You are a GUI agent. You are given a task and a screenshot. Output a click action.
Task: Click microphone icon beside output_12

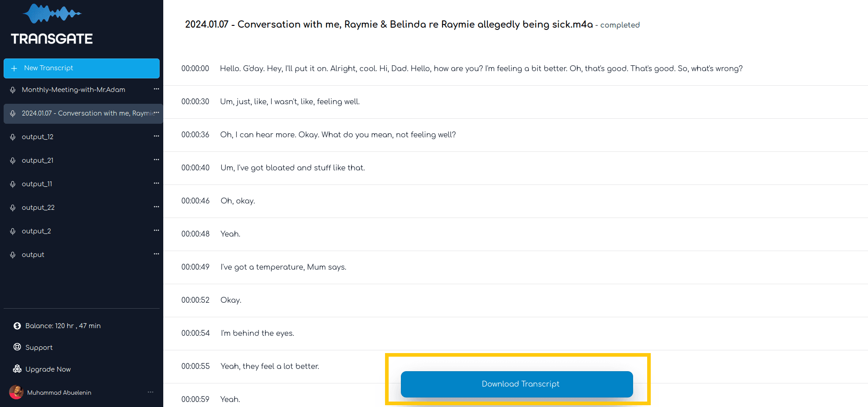13,137
